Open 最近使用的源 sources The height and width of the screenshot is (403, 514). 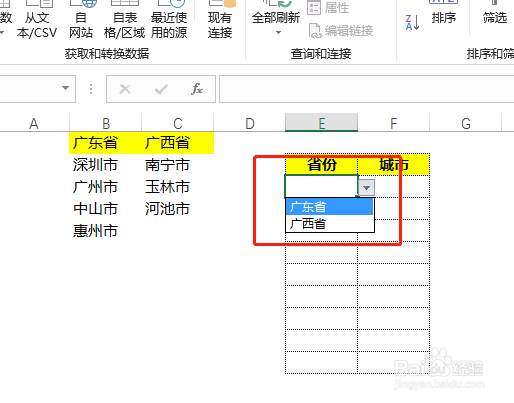coord(169,20)
